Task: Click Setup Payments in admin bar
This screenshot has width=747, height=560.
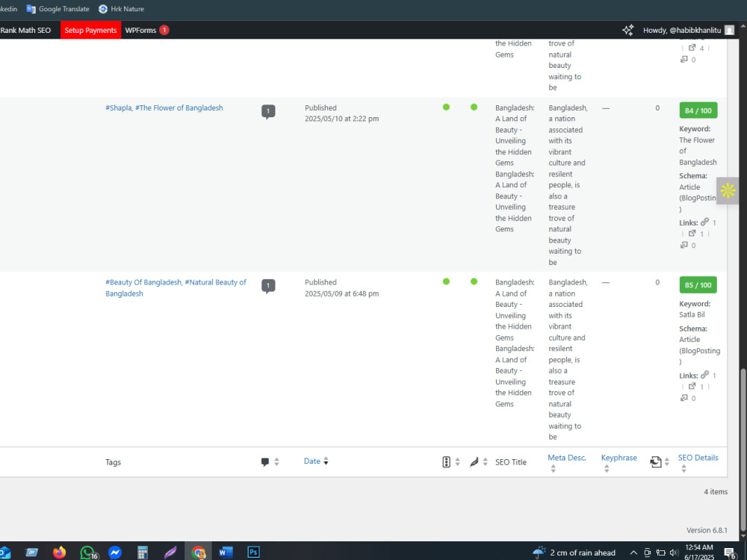Action: (90, 30)
